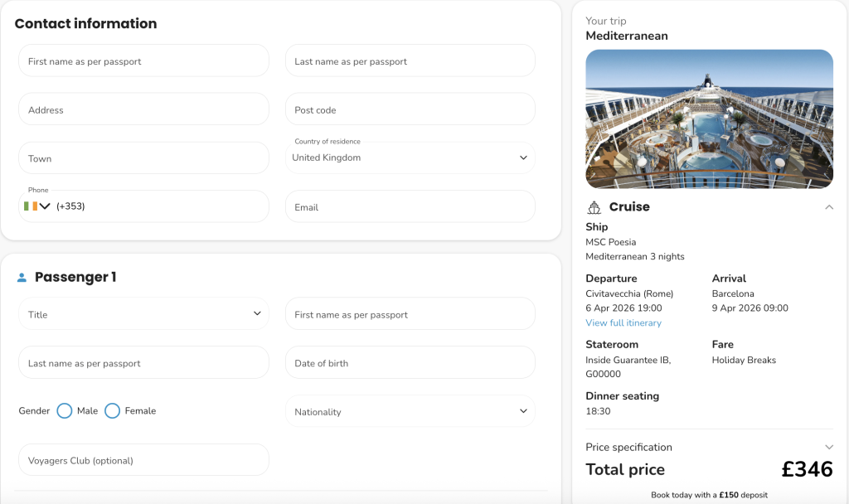
Task: Click the Mediterranean 3 nights text
Action: 634,257
